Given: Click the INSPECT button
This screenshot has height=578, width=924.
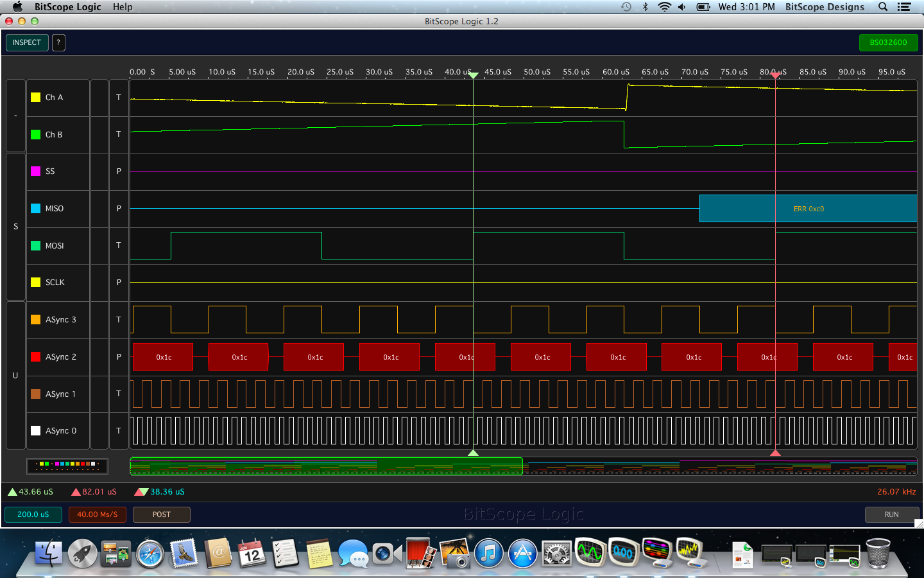Looking at the screenshot, I should [x=27, y=42].
